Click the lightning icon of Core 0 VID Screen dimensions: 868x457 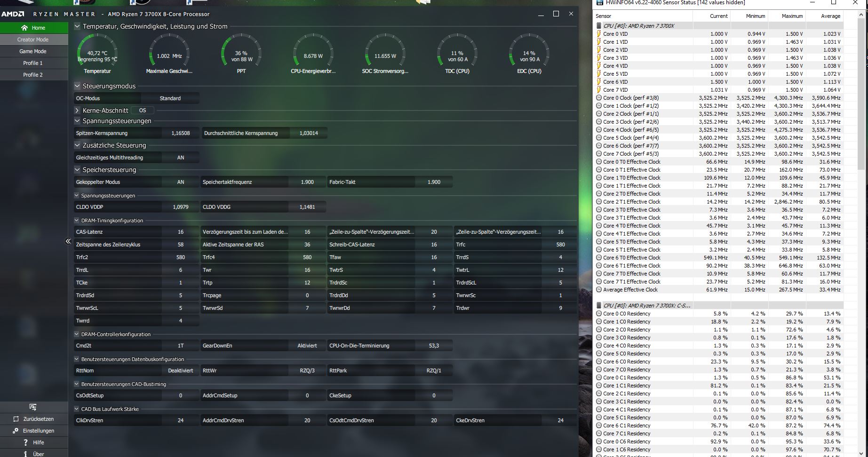[x=599, y=34]
